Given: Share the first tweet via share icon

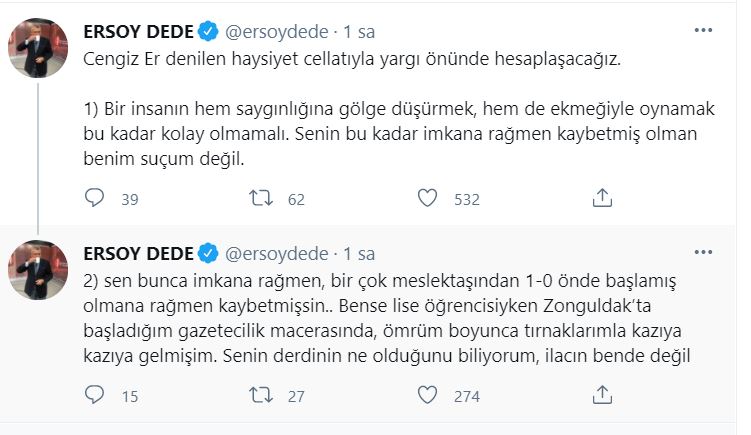Looking at the screenshot, I should coord(601,199).
